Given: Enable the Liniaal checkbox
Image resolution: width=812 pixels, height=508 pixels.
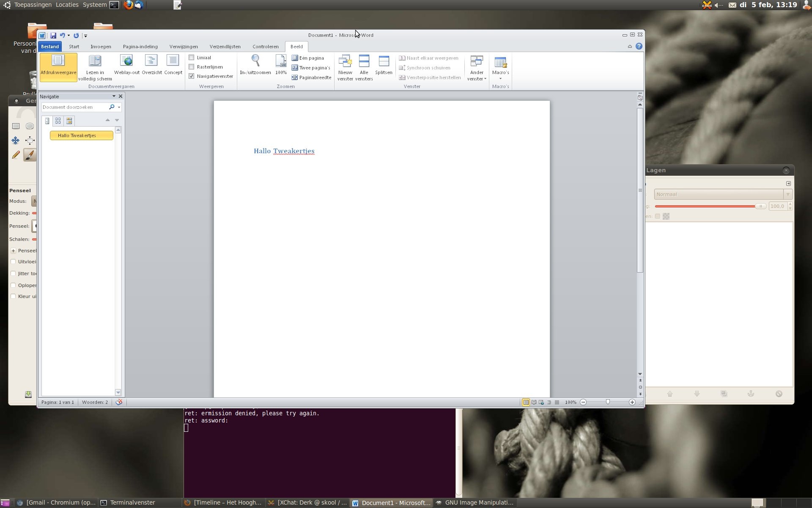Looking at the screenshot, I should coord(192,58).
